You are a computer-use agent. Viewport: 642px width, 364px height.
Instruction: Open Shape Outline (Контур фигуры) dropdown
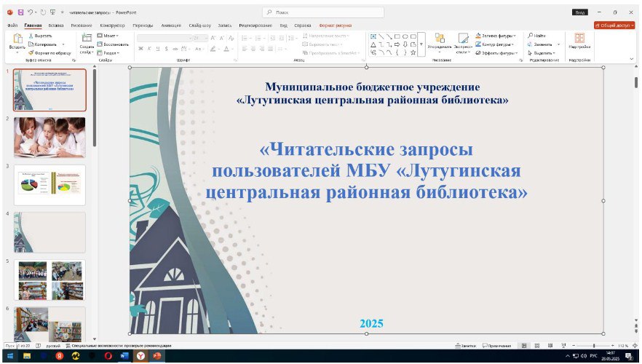click(495, 44)
